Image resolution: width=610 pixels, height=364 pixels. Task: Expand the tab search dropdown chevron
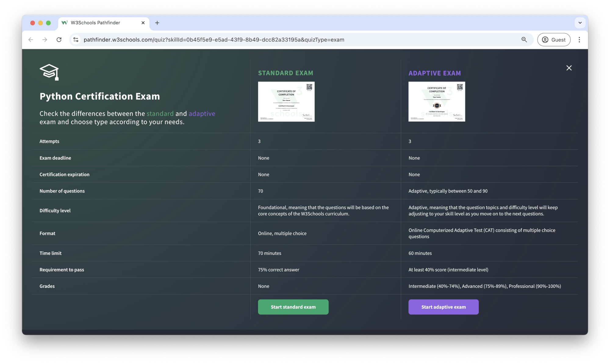[x=580, y=23]
